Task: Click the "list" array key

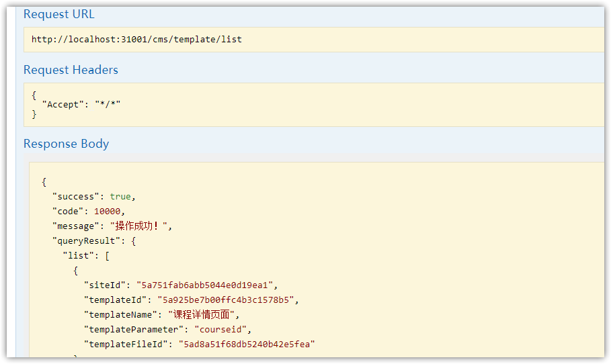Action: 79,256
